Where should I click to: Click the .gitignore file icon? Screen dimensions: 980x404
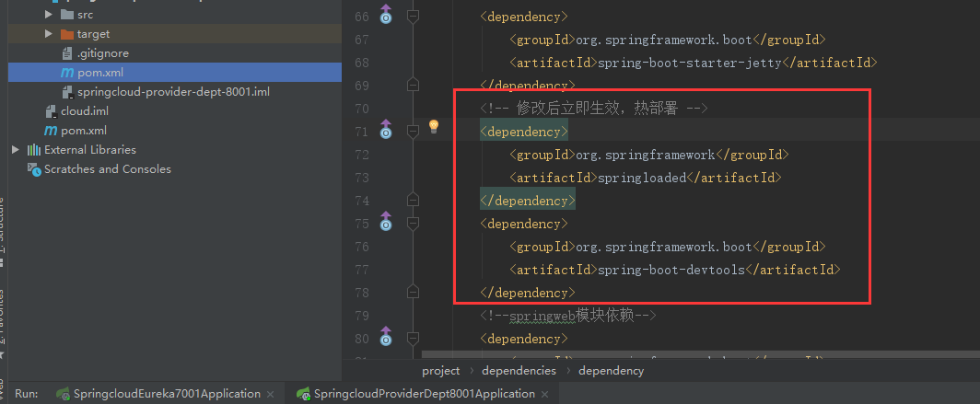67,53
